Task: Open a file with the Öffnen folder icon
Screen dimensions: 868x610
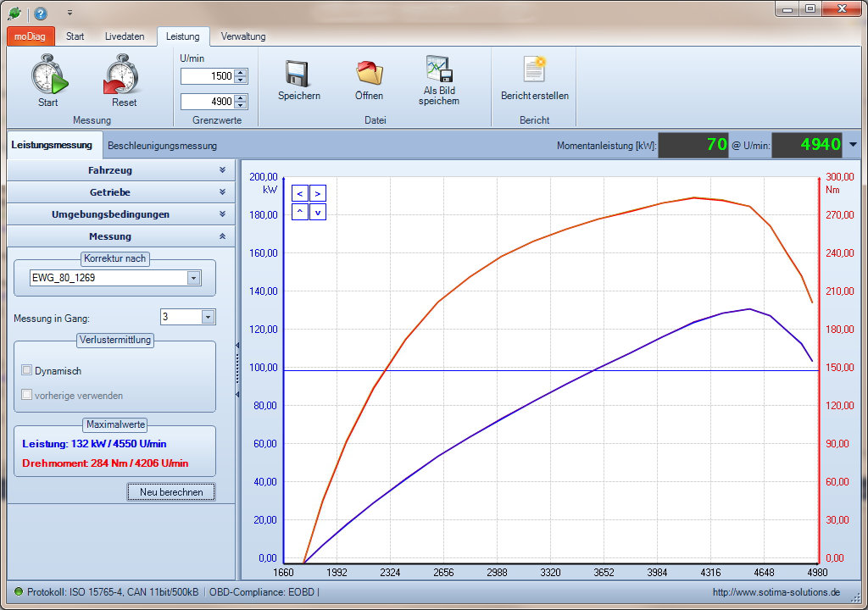Action: click(x=370, y=73)
